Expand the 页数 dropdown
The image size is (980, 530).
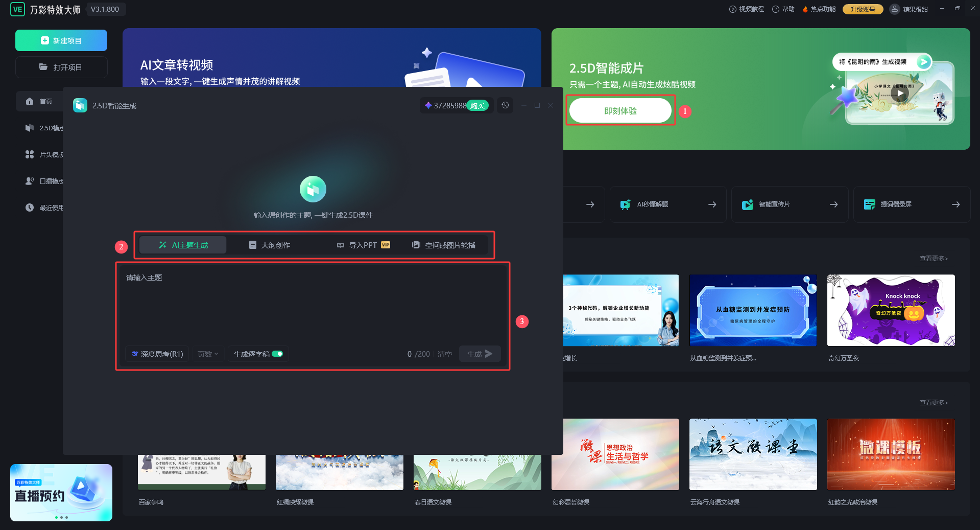coord(208,354)
